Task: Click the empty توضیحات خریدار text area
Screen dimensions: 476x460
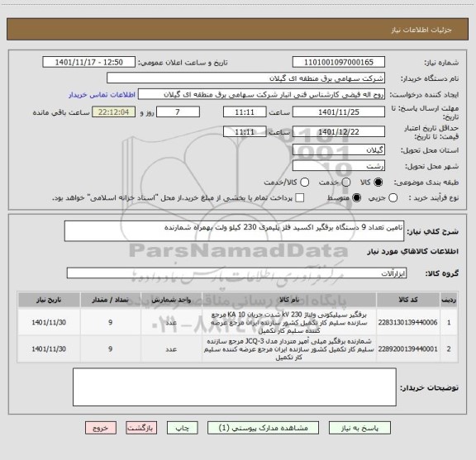Action: (x=235, y=386)
